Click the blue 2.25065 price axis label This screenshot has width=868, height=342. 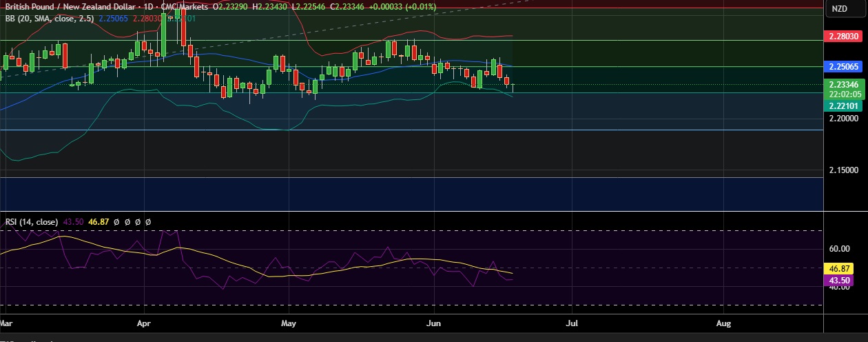pyautogui.click(x=843, y=67)
